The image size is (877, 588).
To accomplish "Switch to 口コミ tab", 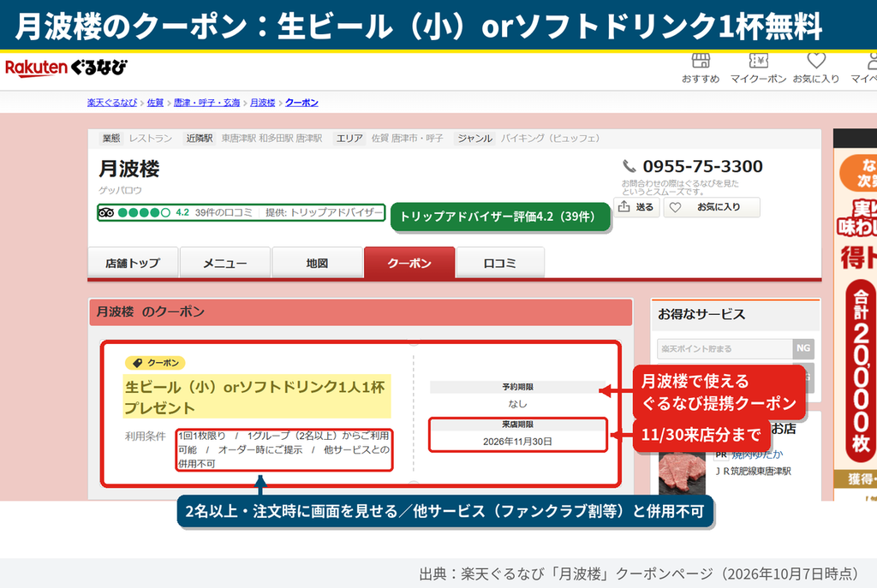I will coord(500,262).
